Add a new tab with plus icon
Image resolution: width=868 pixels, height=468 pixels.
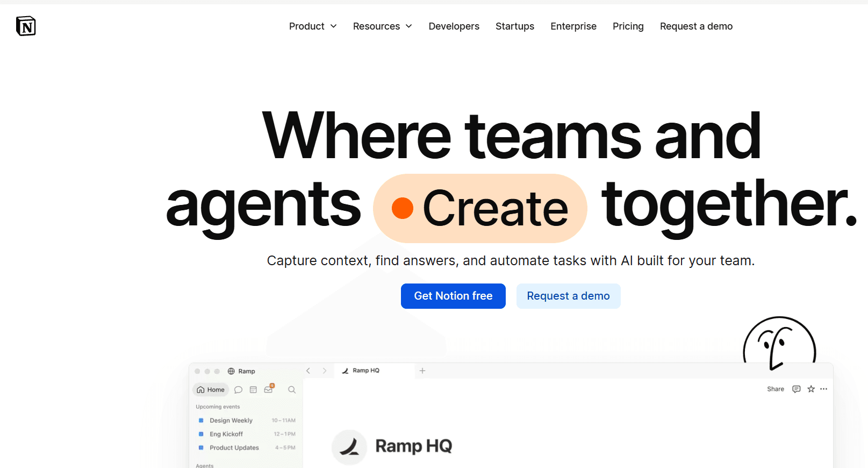point(422,371)
